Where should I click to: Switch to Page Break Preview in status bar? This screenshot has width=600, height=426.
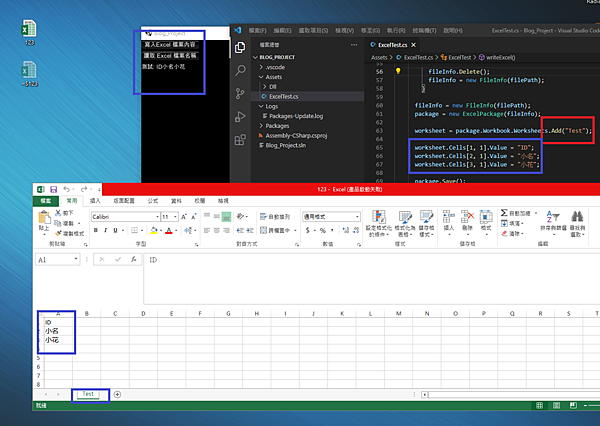click(573, 405)
